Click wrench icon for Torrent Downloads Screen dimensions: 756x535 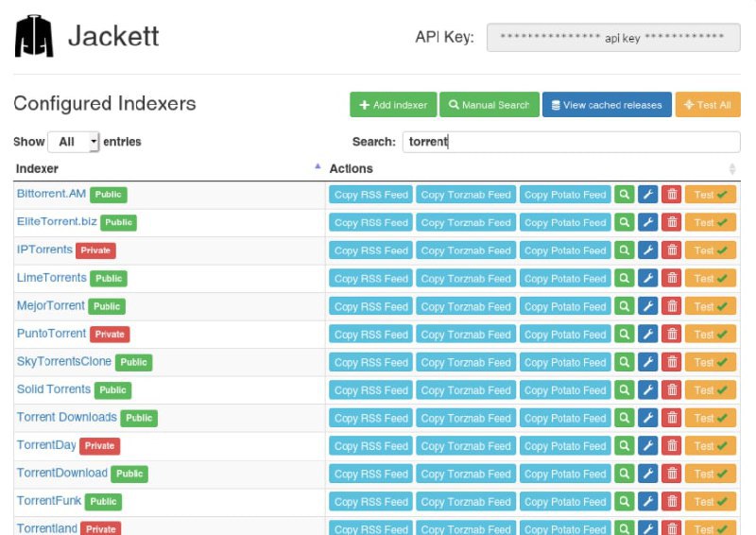tap(647, 418)
